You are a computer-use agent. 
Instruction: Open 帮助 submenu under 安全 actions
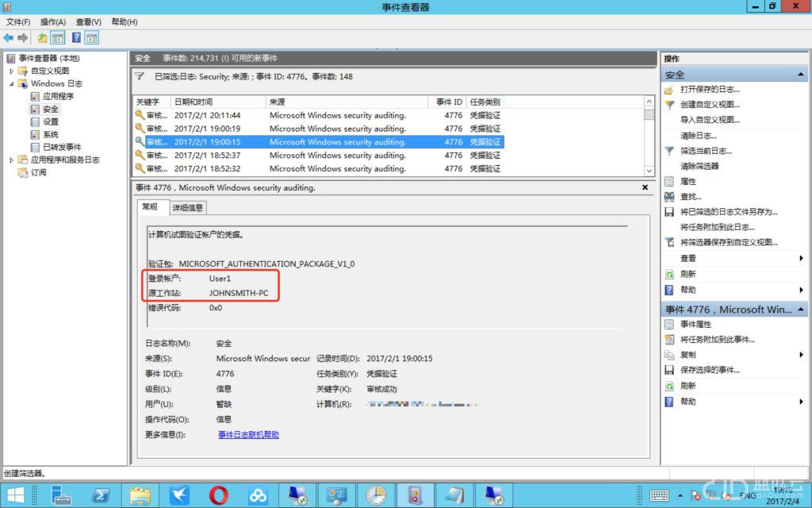point(735,290)
